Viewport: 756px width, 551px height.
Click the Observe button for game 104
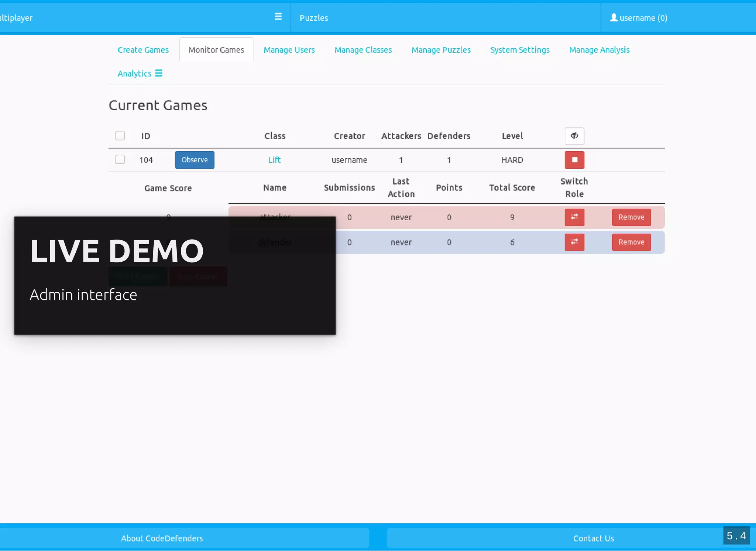click(x=195, y=160)
